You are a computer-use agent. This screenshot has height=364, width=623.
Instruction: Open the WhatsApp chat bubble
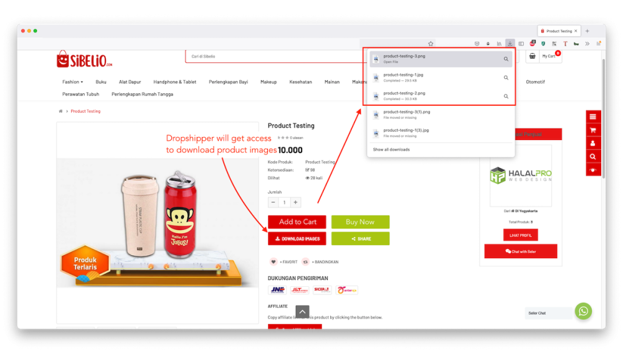[583, 311]
